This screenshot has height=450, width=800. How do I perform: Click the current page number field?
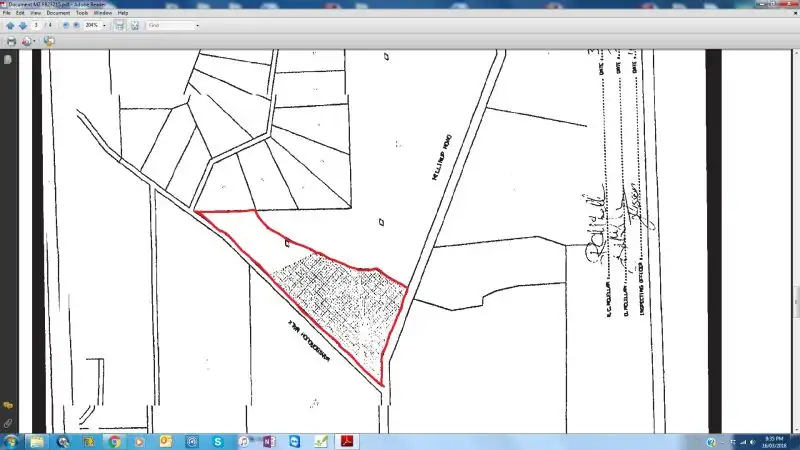[36, 24]
